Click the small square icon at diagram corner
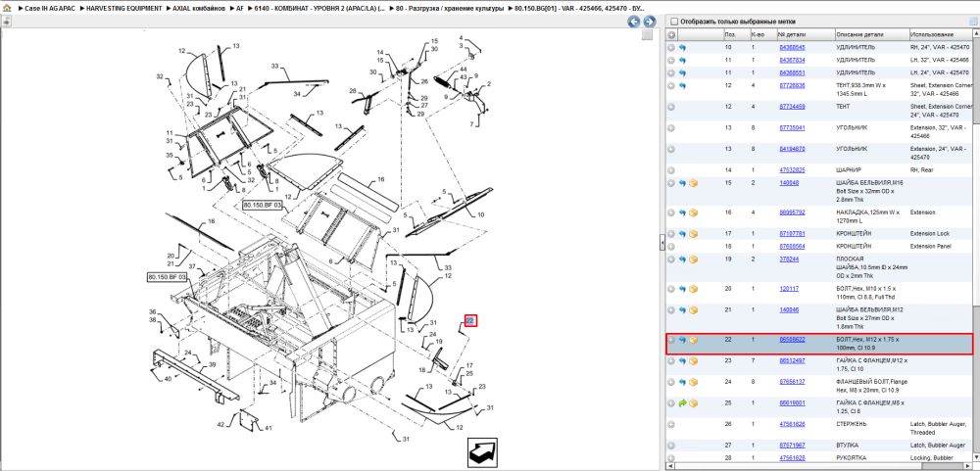 (x=648, y=35)
